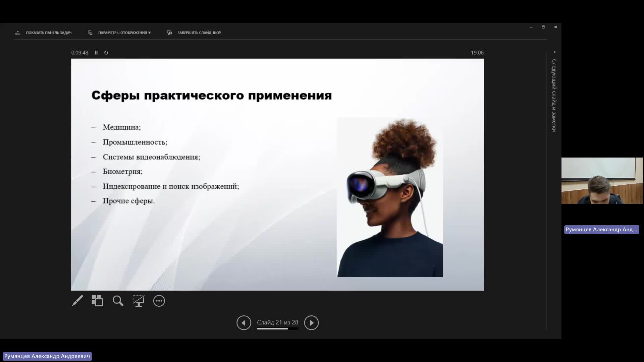Close the presenter view window
Viewport: 644px width, 362px height.
pyautogui.click(x=555, y=27)
